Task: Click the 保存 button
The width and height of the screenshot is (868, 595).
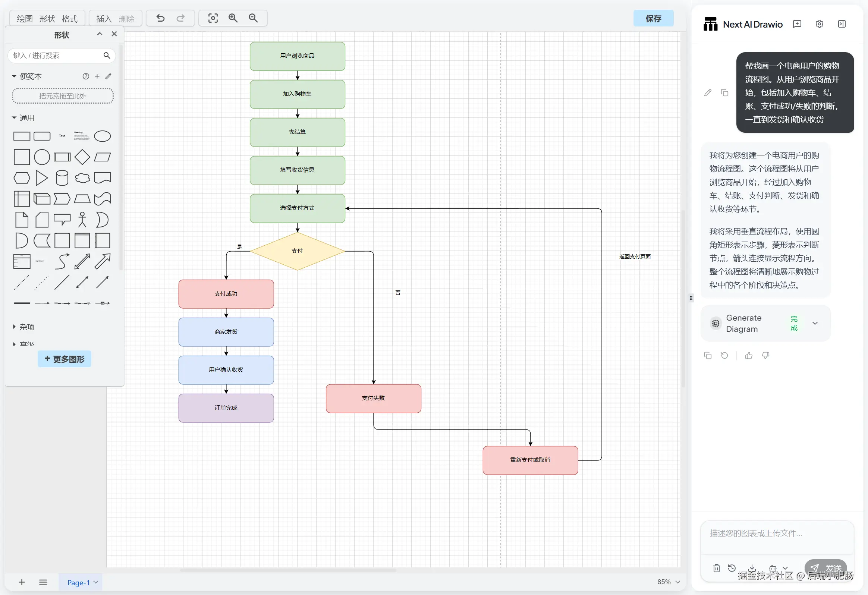Action: tap(653, 18)
